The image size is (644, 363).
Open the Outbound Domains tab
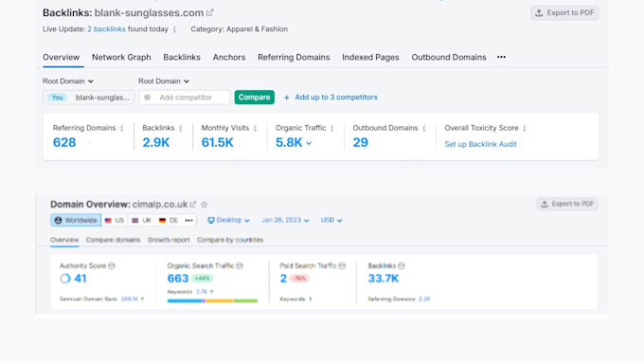[449, 57]
